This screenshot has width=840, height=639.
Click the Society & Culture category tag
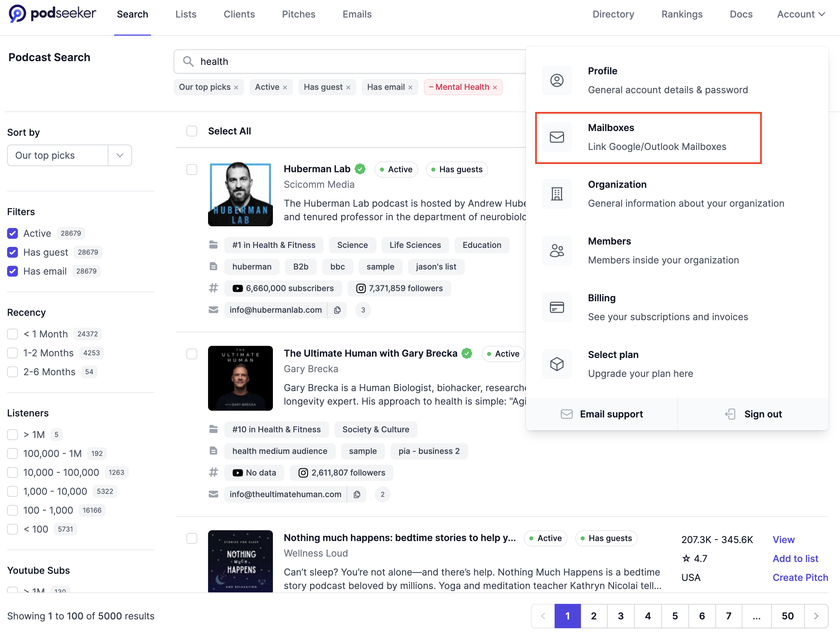[x=376, y=429]
